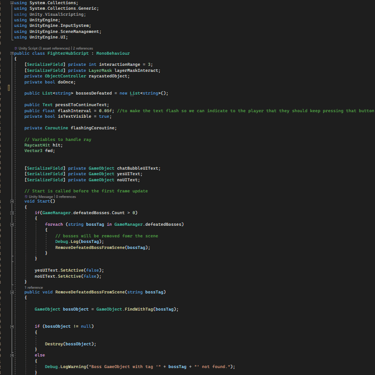Click the pressEToContinueText variable

pos(81,105)
